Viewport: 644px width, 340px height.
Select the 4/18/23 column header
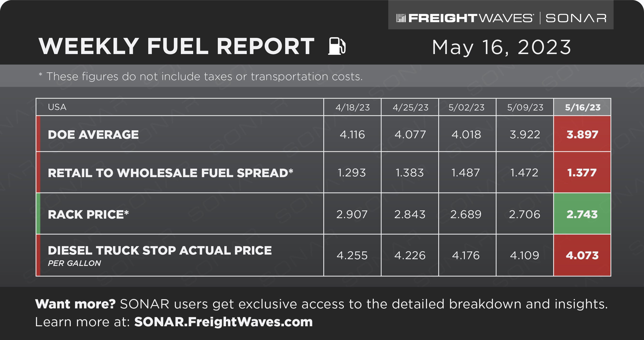[x=352, y=107]
